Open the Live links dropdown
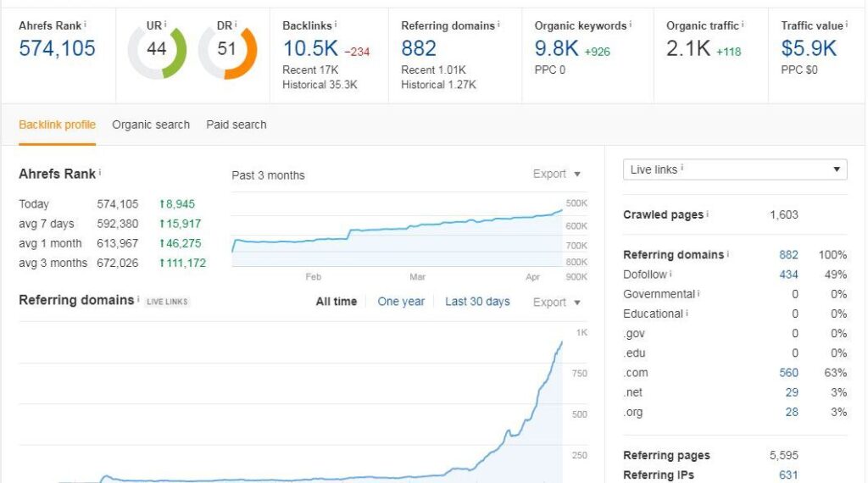 (x=735, y=169)
